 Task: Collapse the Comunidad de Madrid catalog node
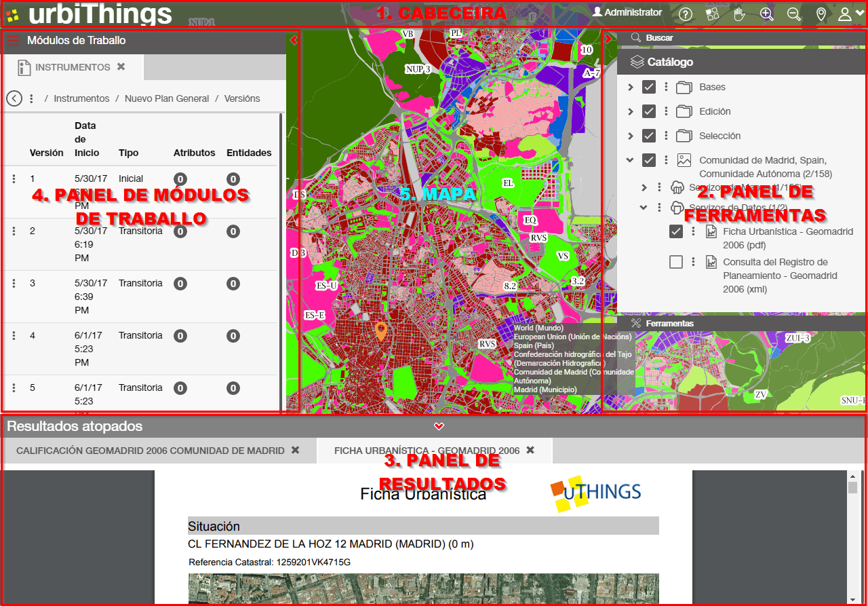tap(630, 160)
